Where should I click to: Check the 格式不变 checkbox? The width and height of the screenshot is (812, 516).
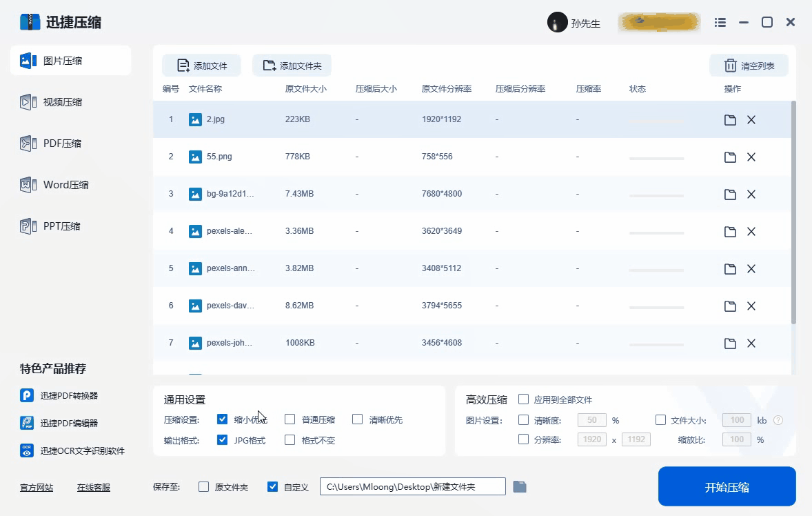point(290,440)
